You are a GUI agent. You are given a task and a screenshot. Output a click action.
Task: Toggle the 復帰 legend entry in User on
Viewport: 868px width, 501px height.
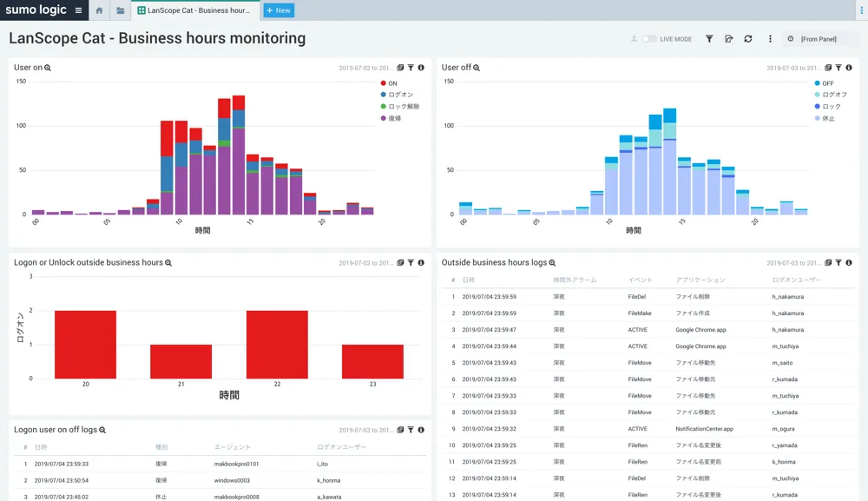coord(391,118)
